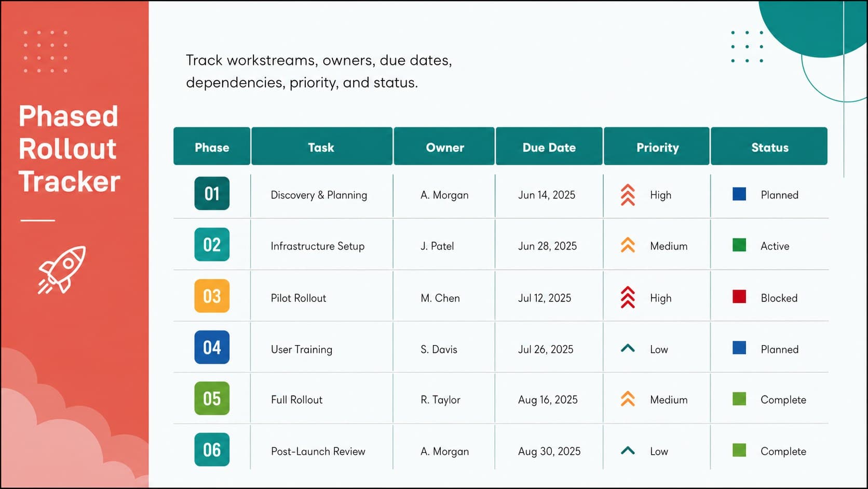Click the green Active status swatch
The image size is (868, 489).
click(x=739, y=245)
